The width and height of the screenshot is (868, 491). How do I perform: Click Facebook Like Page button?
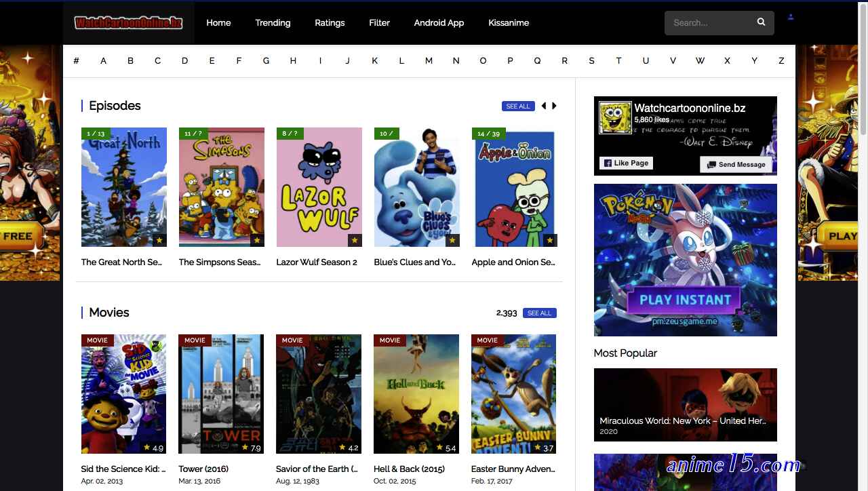point(626,163)
